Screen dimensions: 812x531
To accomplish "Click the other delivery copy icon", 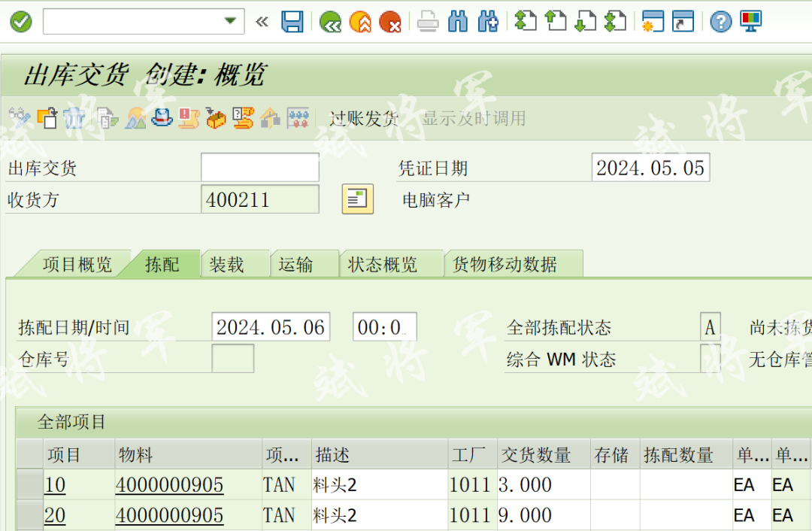I will point(47,118).
